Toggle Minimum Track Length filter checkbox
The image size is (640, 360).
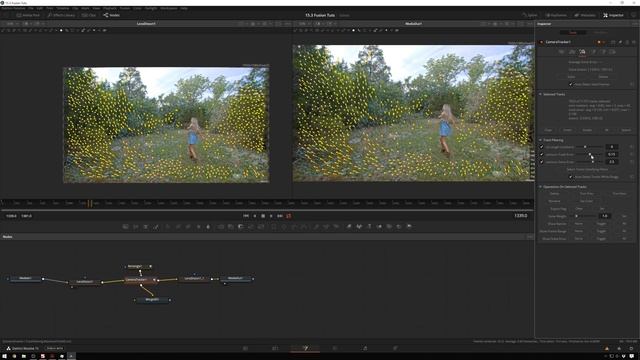pyautogui.click(x=542, y=147)
